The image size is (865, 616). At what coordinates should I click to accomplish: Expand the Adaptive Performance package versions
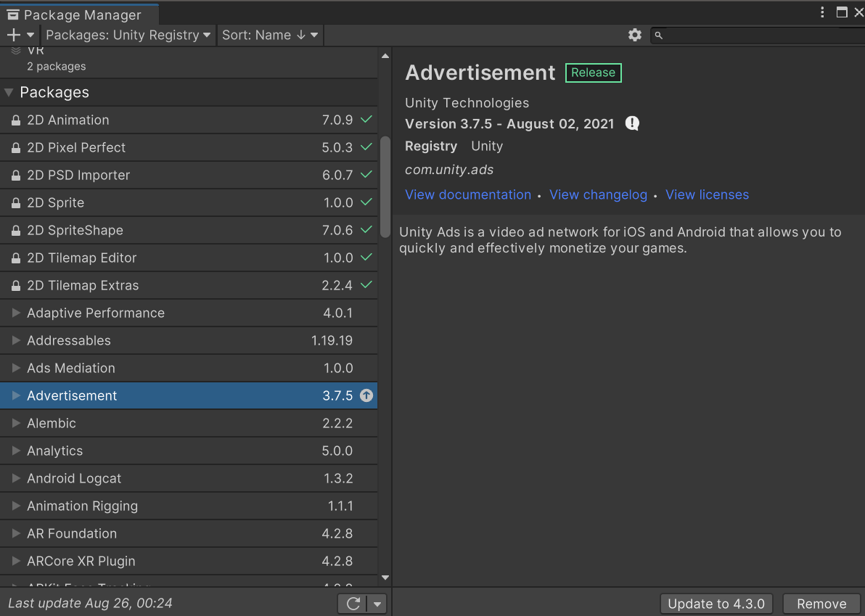pos(16,313)
